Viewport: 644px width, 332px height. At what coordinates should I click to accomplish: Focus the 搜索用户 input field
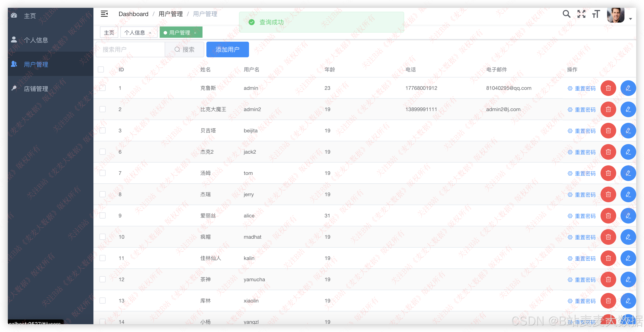click(x=130, y=49)
